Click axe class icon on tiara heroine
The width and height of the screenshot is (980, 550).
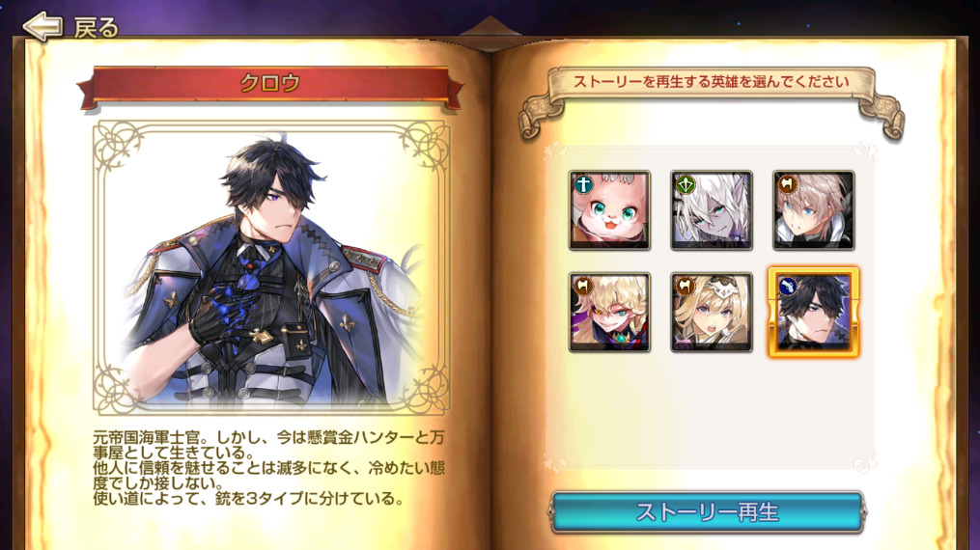pyautogui.click(x=686, y=286)
